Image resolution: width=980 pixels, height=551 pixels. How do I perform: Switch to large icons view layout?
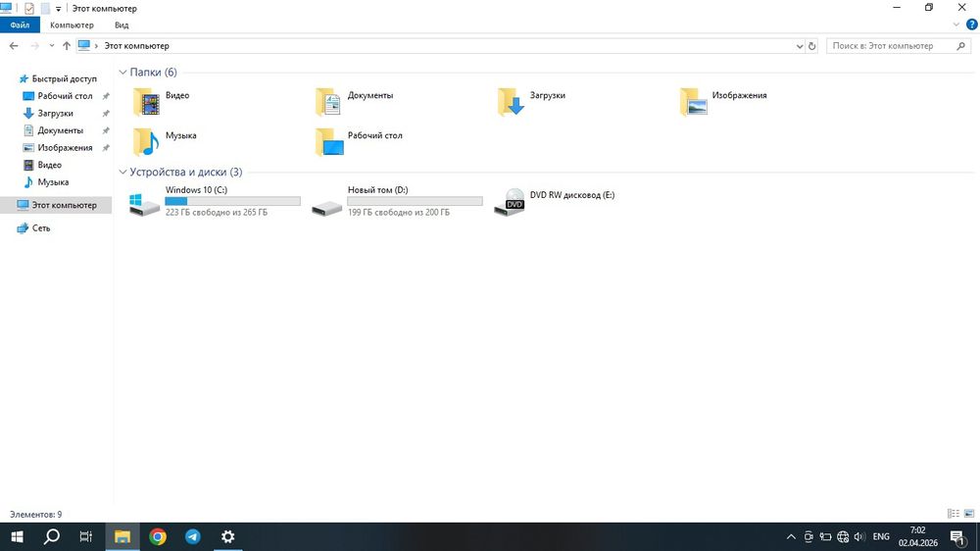[x=969, y=514]
